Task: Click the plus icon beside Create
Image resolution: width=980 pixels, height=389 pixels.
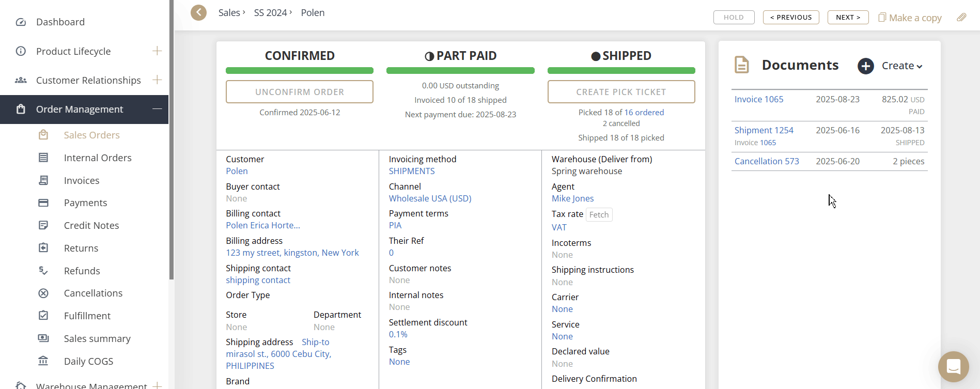Action: pyautogui.click(x=866, y=66)
